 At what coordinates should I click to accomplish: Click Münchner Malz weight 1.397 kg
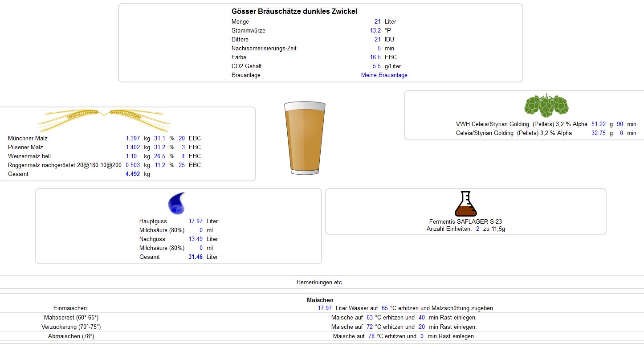(x=133, y=139)
